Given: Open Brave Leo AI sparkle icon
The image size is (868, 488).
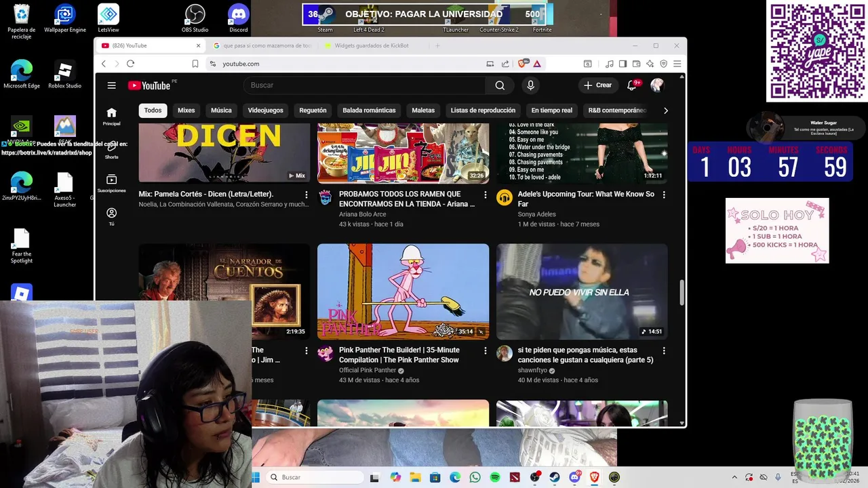Looking at the screenshot, I should [650, 64].
